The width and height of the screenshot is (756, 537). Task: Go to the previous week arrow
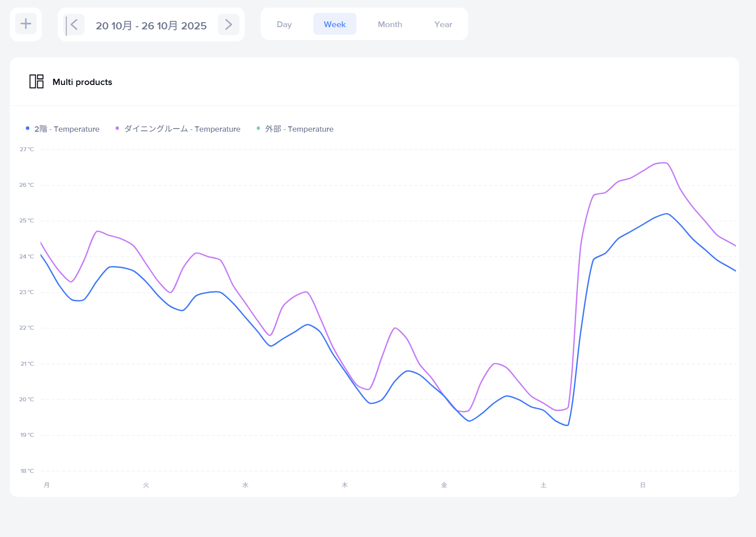[74, 24]
